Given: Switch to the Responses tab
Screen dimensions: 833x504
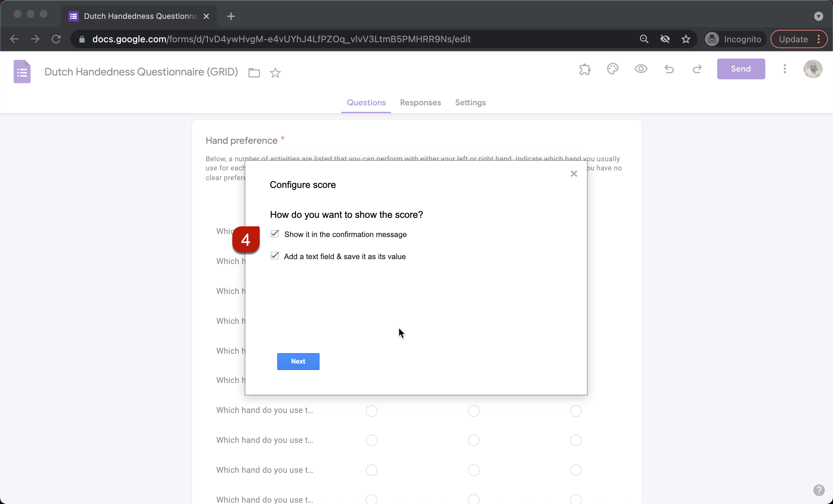Looking at the screenshot, I should click(420, 103).
